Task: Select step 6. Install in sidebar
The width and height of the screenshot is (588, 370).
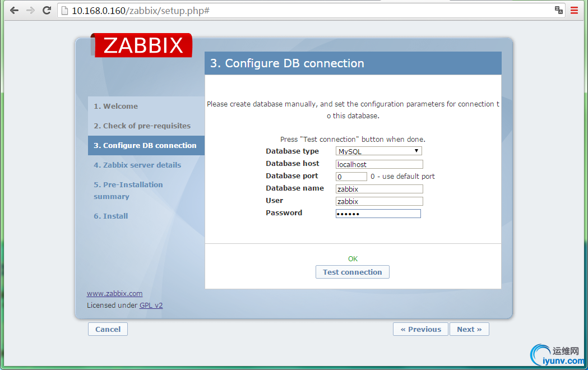Action: click(110, 216)
